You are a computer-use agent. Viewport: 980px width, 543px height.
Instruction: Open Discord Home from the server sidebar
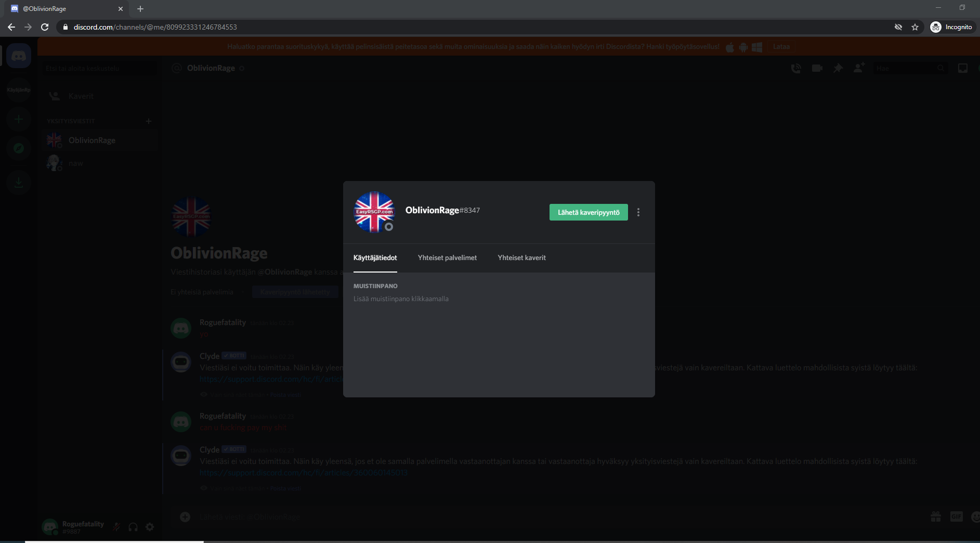[x=19, y=56]
